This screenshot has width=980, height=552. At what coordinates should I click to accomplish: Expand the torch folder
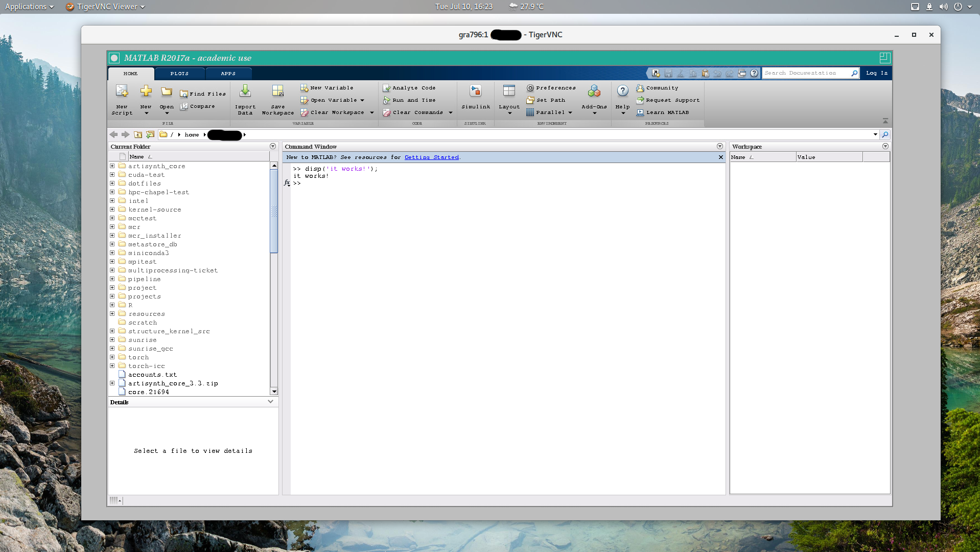point(112,357)
